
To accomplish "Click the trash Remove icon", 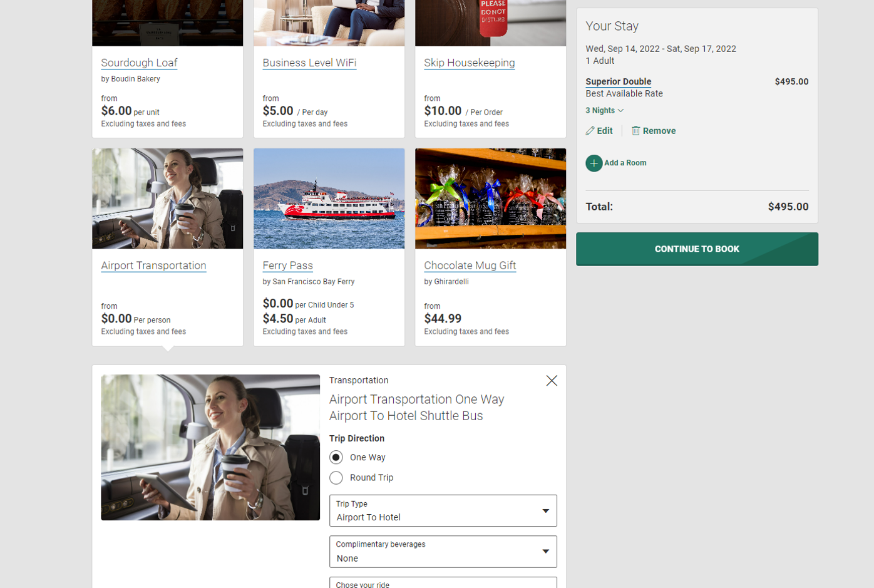I will (635, 131).
